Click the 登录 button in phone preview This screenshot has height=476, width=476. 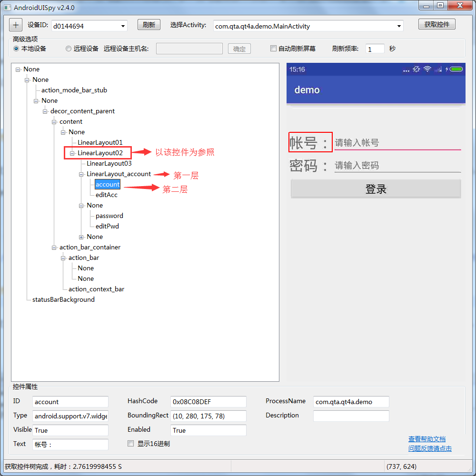pos(376,189)
